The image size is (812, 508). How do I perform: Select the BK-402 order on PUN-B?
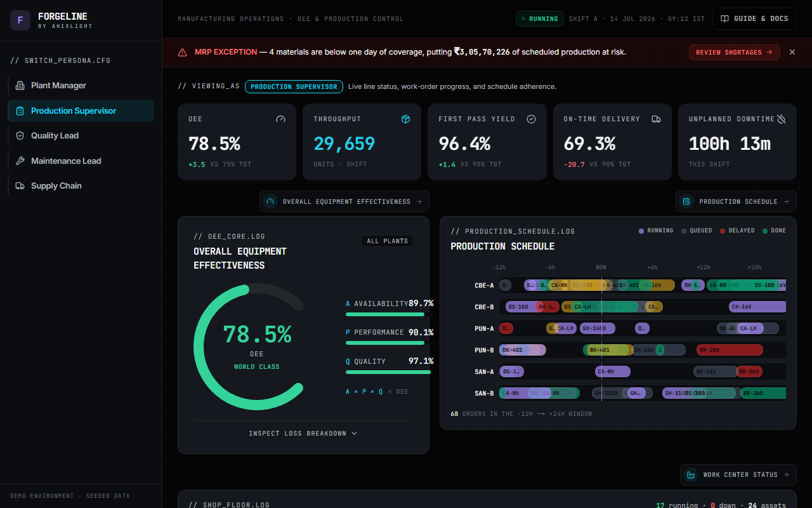(x=522, y=350)
